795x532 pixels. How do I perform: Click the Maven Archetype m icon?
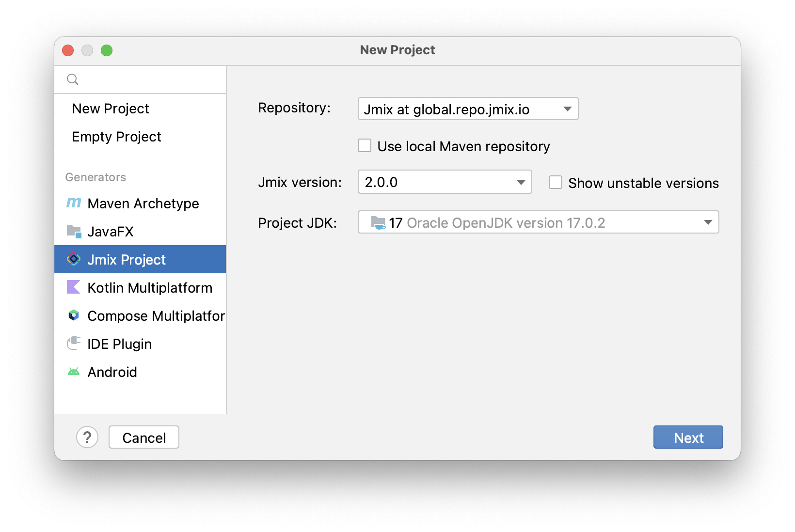pyautogui.click(x=74, y=203)
